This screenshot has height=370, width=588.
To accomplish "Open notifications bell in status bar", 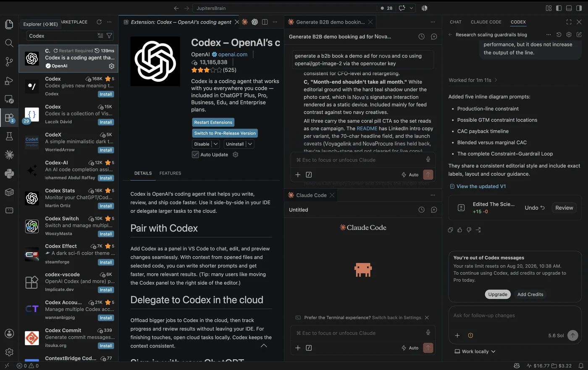I will [x=581, y=366].
